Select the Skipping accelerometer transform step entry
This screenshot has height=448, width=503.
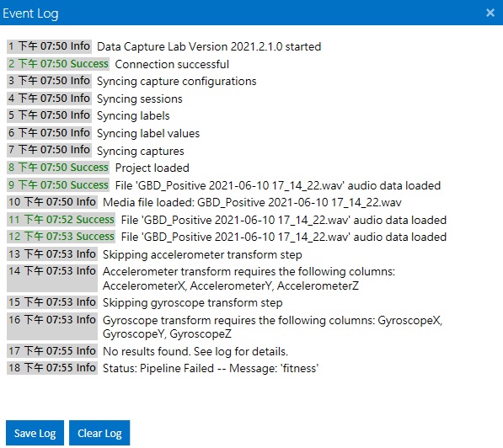pos(155,254)
